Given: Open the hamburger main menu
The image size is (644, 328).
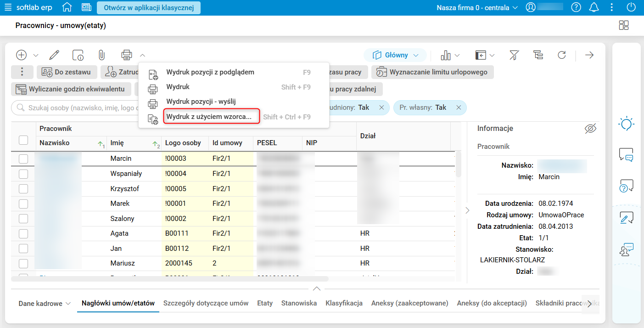Looking at the screenshot, I should coord(8,8).
